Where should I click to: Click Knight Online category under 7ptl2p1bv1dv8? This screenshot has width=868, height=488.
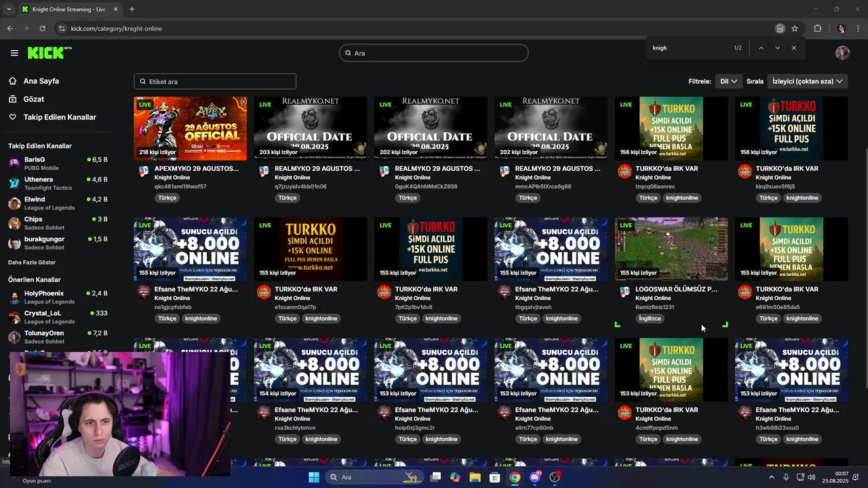[x=412, y=298]
